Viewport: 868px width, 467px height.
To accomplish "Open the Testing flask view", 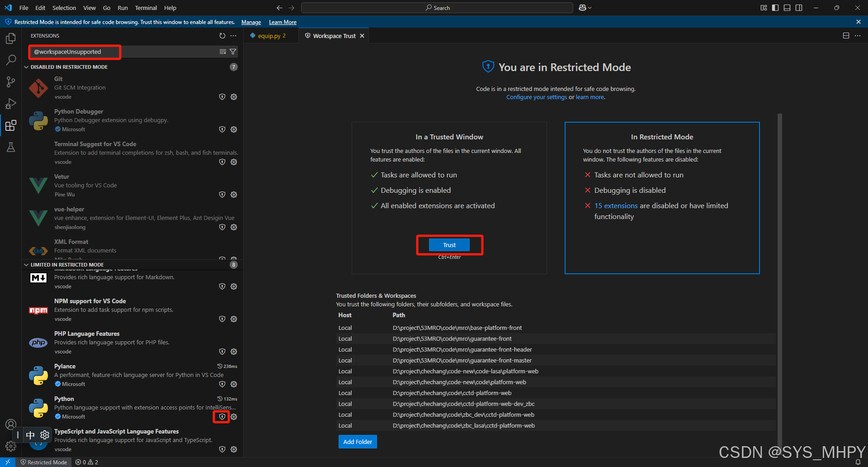I will 11,147.
